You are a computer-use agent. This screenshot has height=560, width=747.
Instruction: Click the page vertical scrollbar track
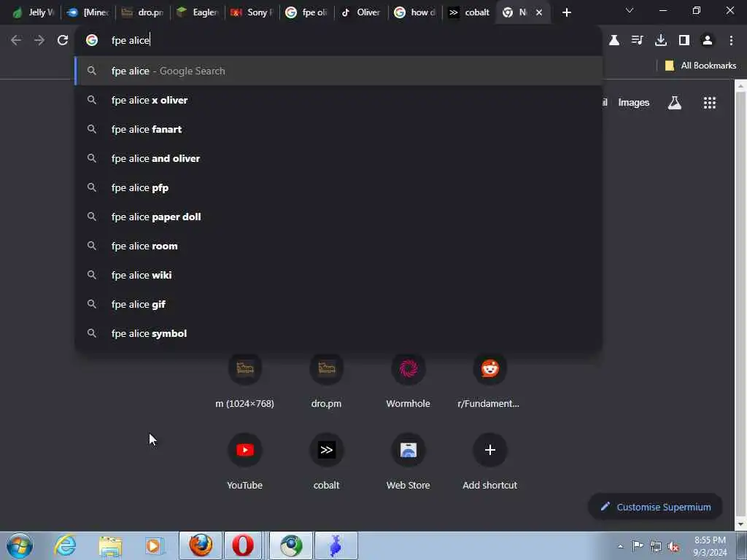pyautogui.click(x=740, y=305)
